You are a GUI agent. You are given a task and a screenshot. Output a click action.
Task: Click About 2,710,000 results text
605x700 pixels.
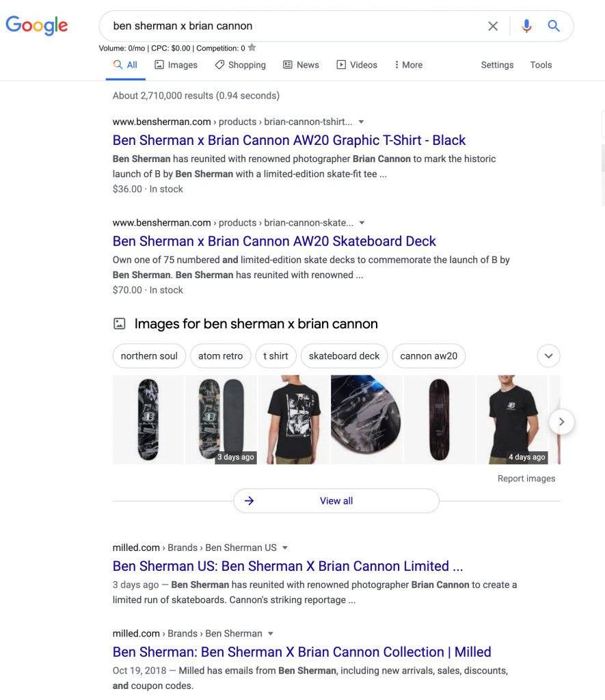196,96
